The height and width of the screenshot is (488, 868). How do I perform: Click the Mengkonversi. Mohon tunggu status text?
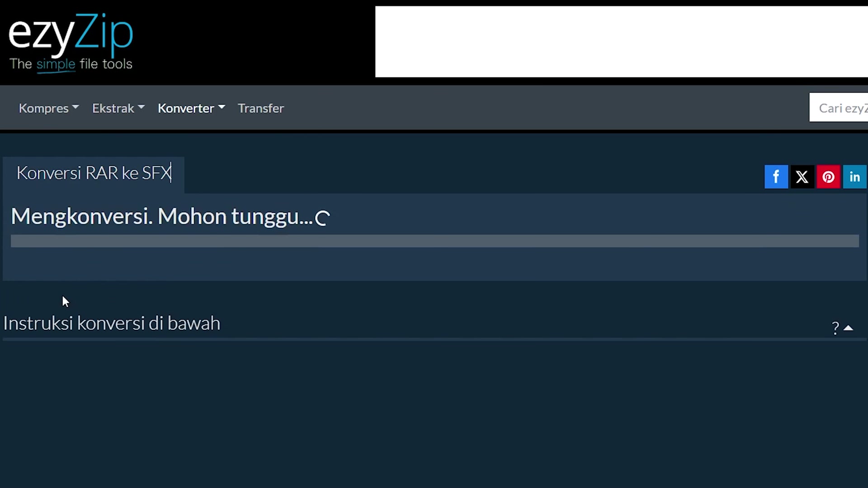pos(162,216)
